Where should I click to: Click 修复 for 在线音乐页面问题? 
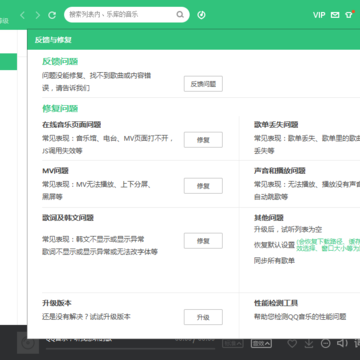[203, 140]
